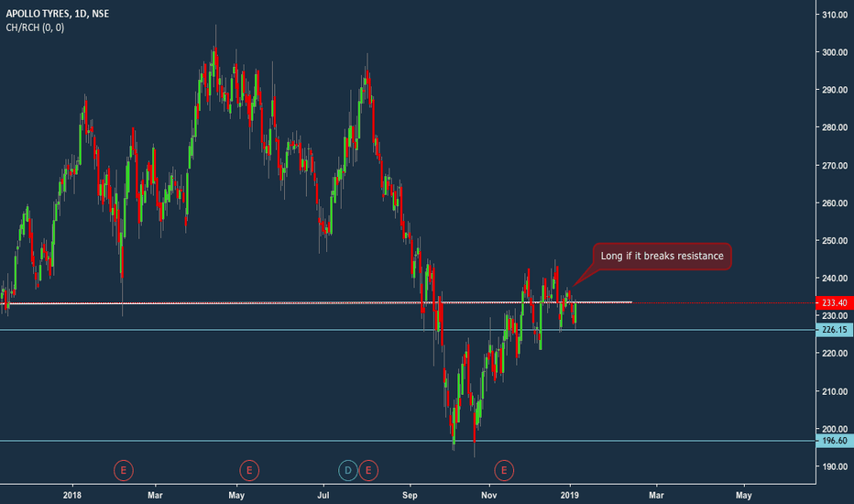Click the red 233.40 price label
This screenshot has height=504, width=854.
(x=835, y=303)
